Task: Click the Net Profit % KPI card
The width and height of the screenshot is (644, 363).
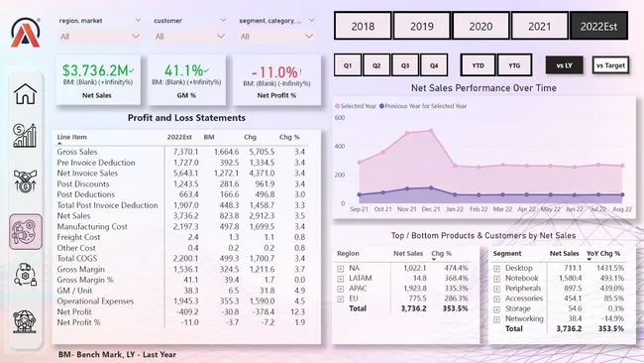Action: 276,79
